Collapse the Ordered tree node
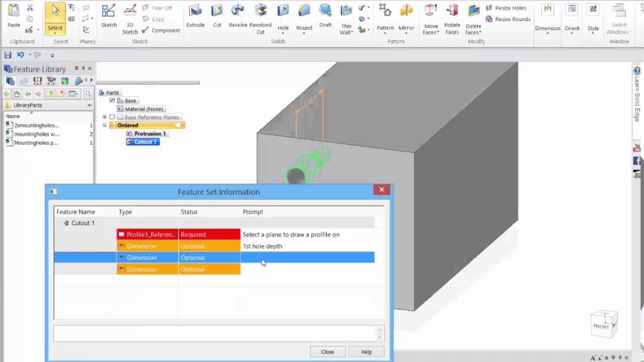 [x=104, y=125]
